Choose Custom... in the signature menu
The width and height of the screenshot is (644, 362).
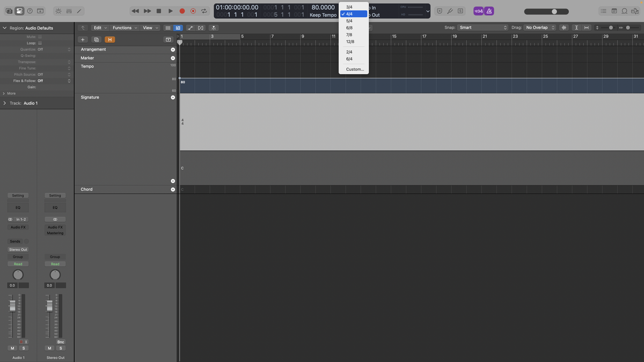click(x=354, y=69)
